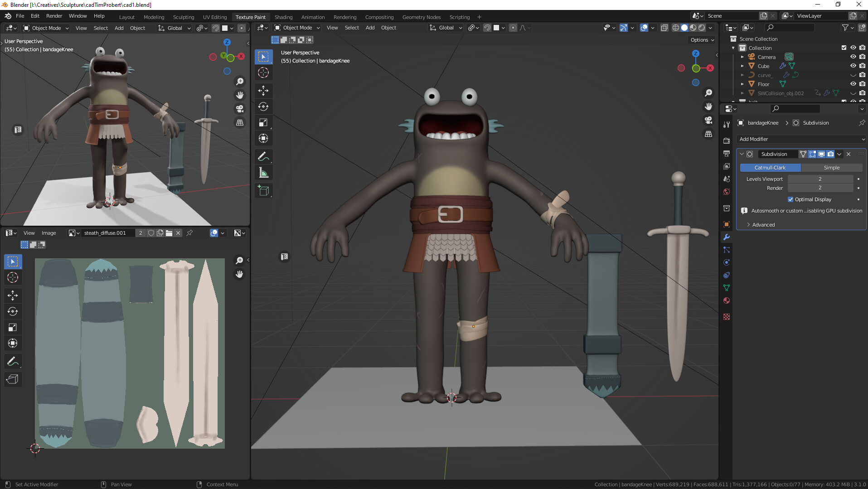This screenshot has height=489, width=868.
Task: Select the Move tool in main viewport
Action: click(263, 91)
